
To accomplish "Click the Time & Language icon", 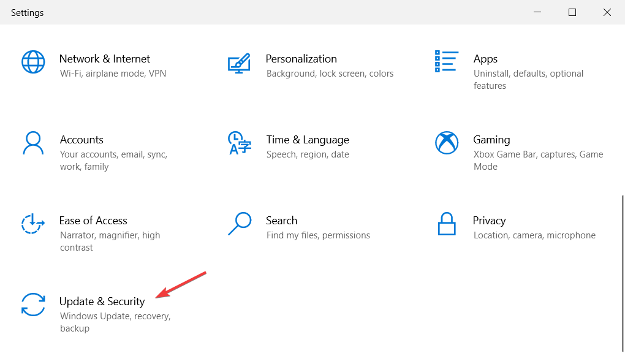I will 239,143.
